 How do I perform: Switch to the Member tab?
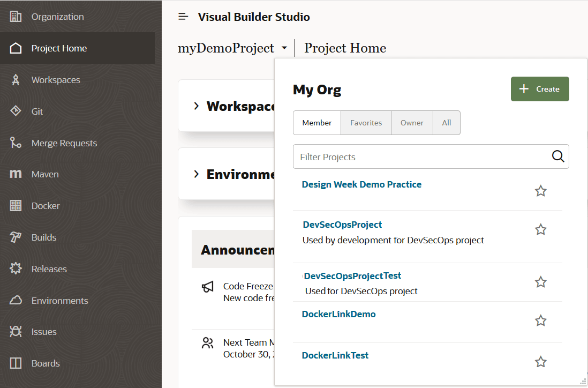[x=317, y=123]
